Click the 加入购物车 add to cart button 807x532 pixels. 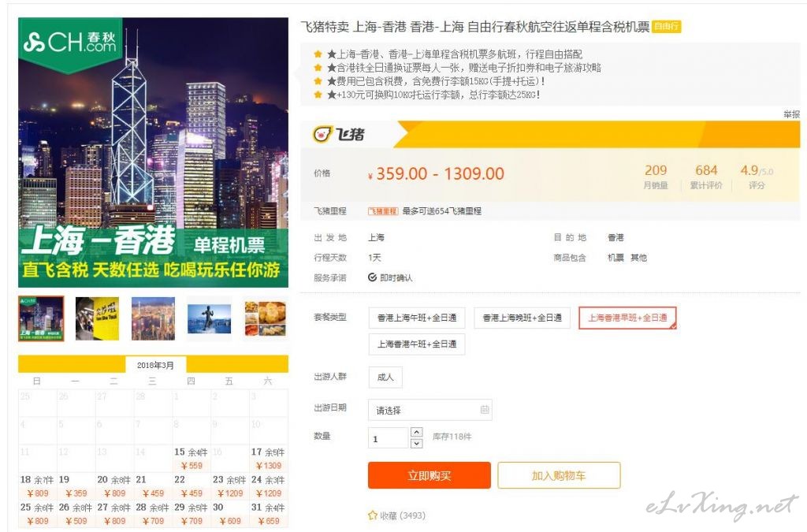(x=559, y=475)
